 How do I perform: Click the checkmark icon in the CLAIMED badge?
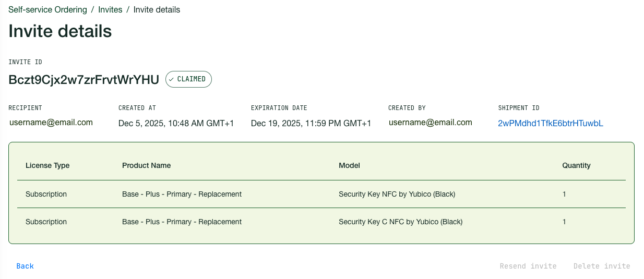coord(172,79)
